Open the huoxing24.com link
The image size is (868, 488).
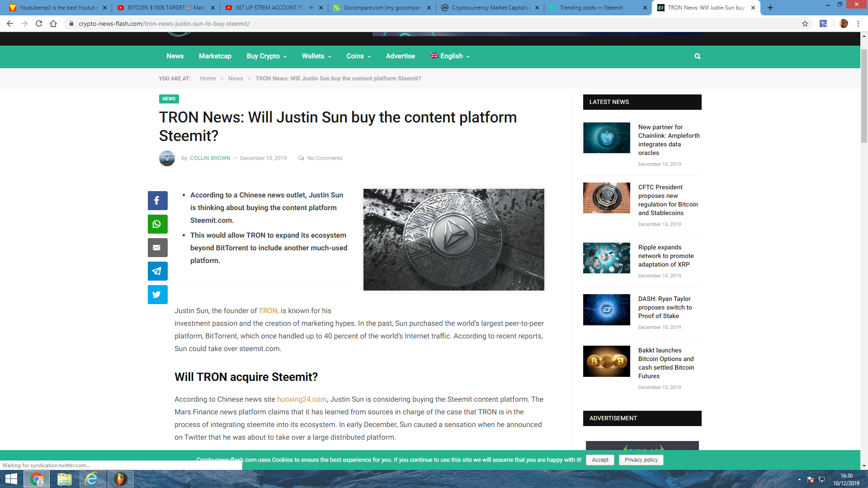point(301,399)
